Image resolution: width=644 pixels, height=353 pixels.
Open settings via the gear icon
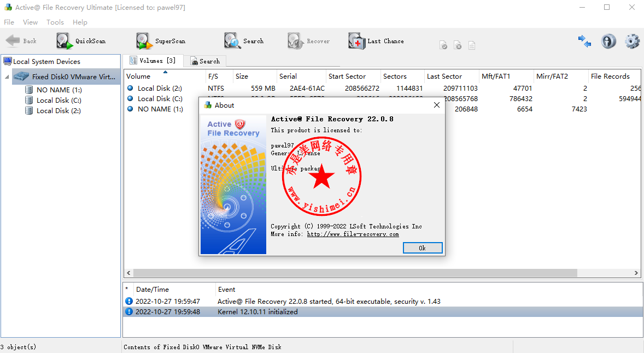click(632, 41)
